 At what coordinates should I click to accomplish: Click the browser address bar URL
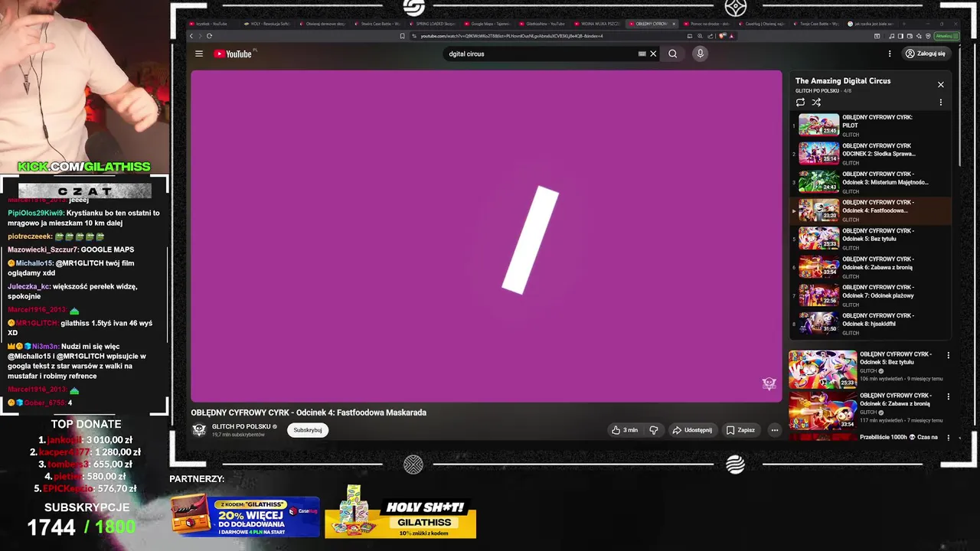pyautogui.click(x=511, y=36)
